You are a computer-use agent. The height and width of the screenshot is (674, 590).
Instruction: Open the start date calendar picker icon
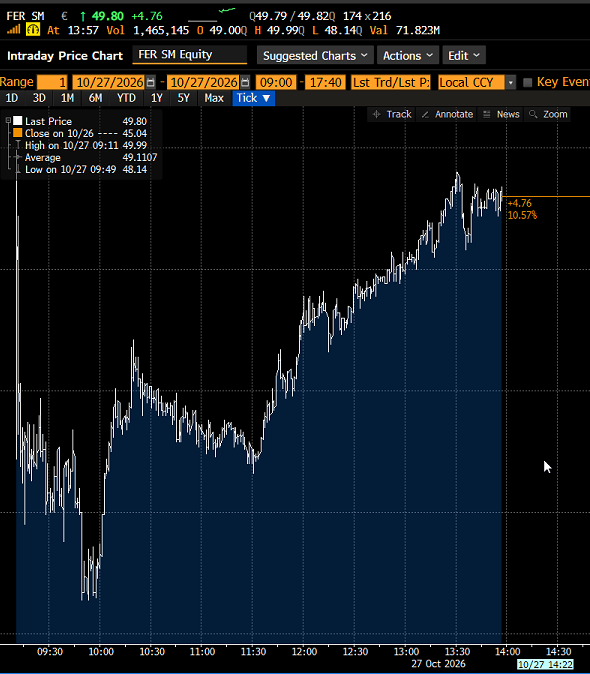150,82
